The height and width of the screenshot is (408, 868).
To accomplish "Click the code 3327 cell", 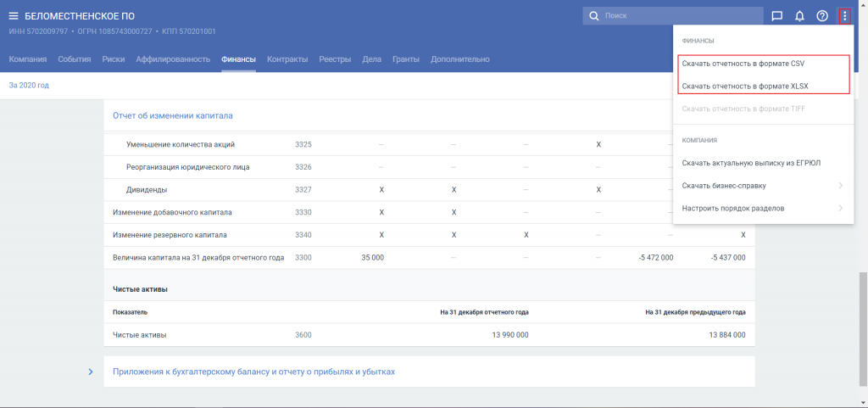I will point(303,190).
